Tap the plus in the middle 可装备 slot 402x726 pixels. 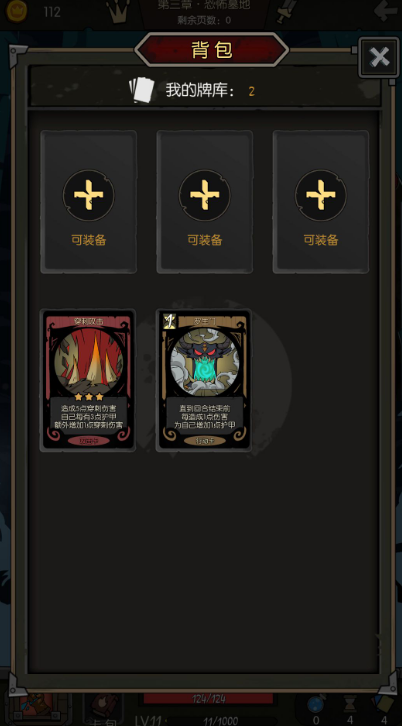pos(205,195)
